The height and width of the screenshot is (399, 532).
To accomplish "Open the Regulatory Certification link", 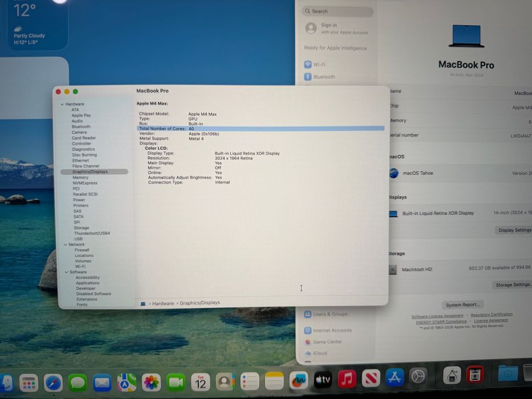I will tap(492, 315).
